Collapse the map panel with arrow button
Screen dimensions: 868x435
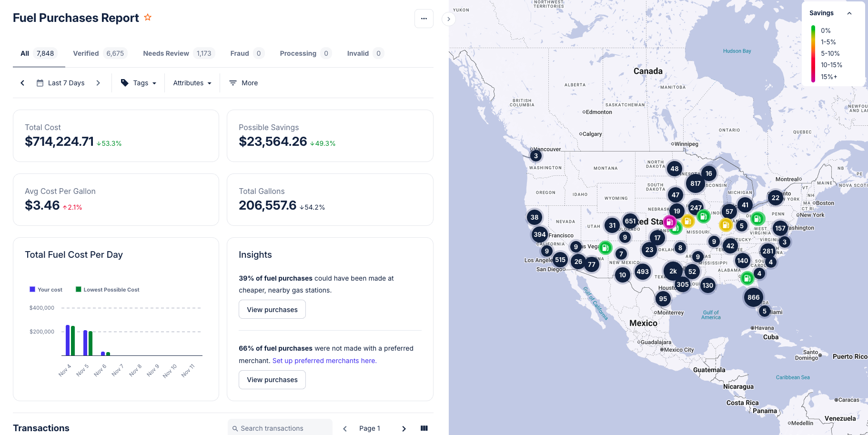[448, 19]
